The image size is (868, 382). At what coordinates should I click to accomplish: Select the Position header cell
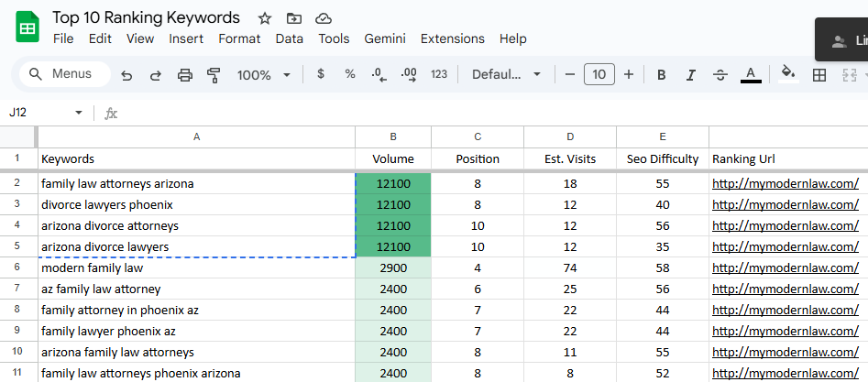(478, 159)
